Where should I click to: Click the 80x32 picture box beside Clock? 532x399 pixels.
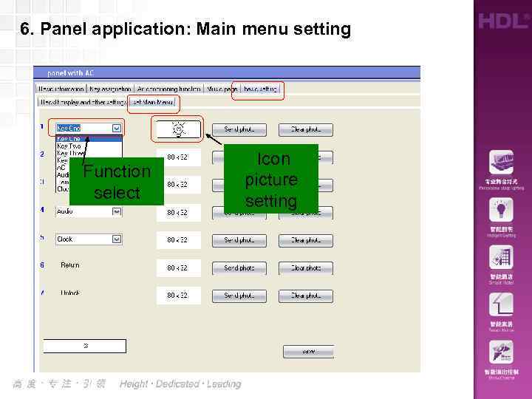[x=179, y=240]
